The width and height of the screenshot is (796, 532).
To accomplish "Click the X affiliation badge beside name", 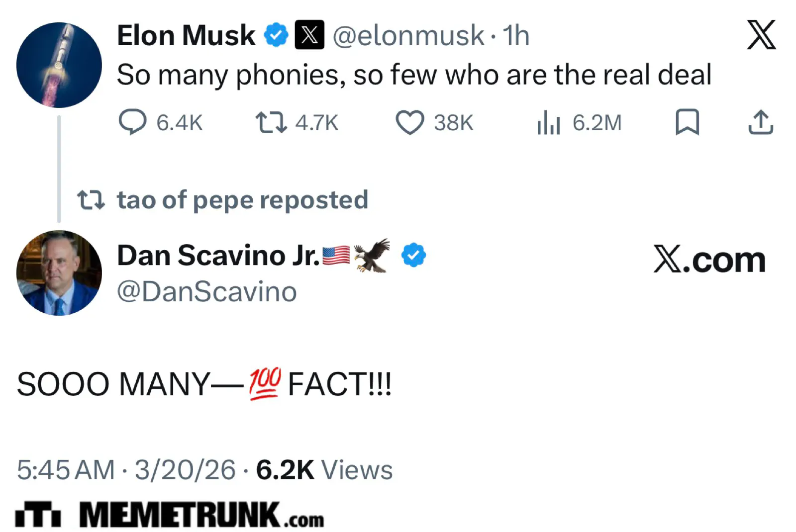I will click(309, 35).
